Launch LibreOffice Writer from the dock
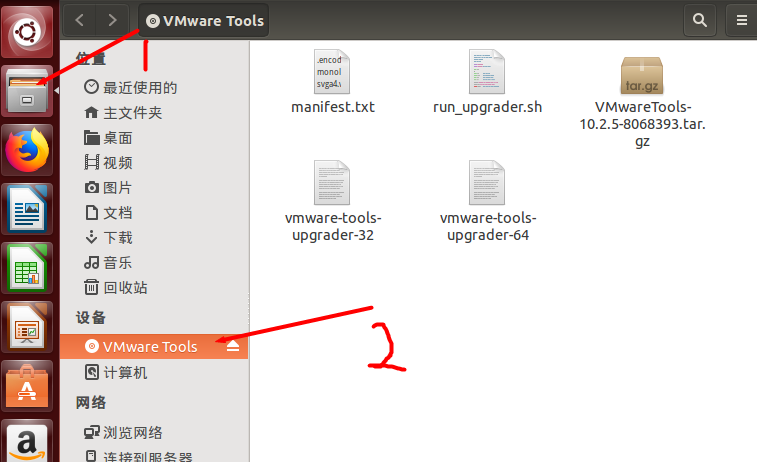The height and width of the screenshot is (462, 757). point(27,209)
